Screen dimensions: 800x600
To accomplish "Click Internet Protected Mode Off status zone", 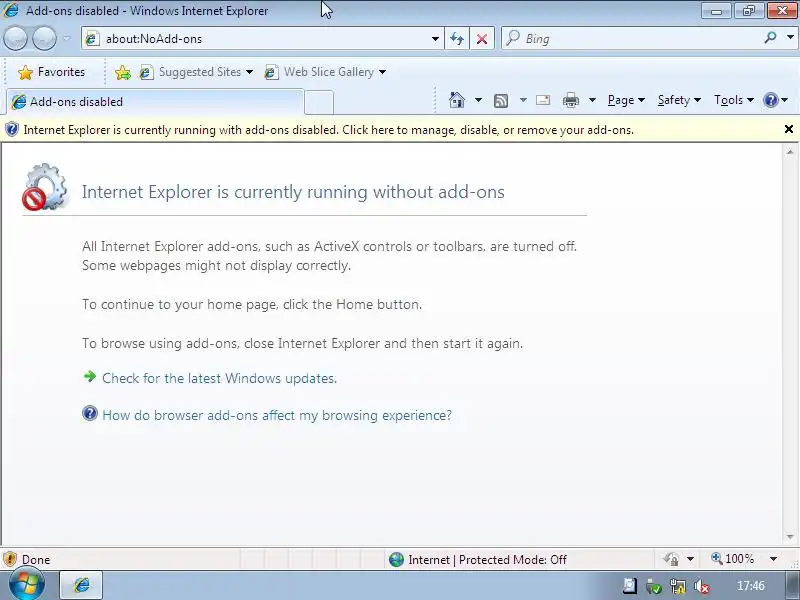I will (478, 560).
